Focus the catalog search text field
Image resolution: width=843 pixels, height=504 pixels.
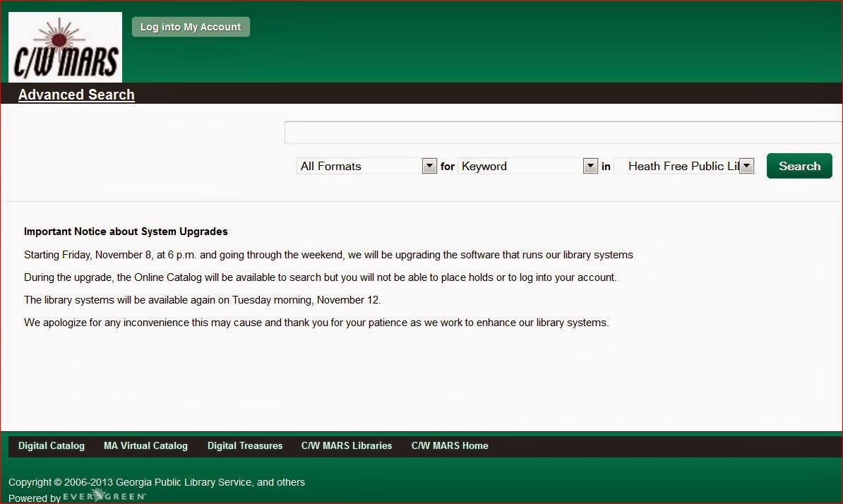[x=563, y=133]
